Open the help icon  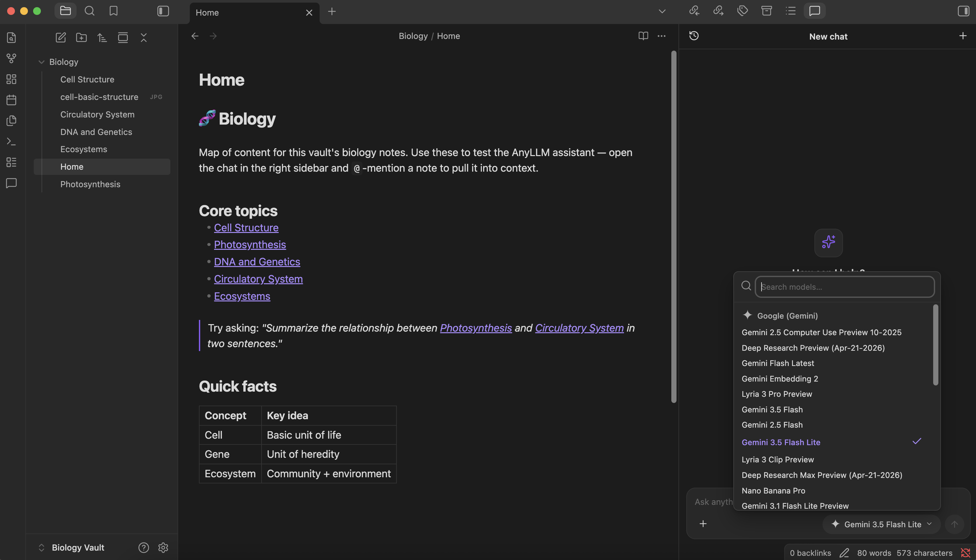pyautogui.click(x=144, y=547)
